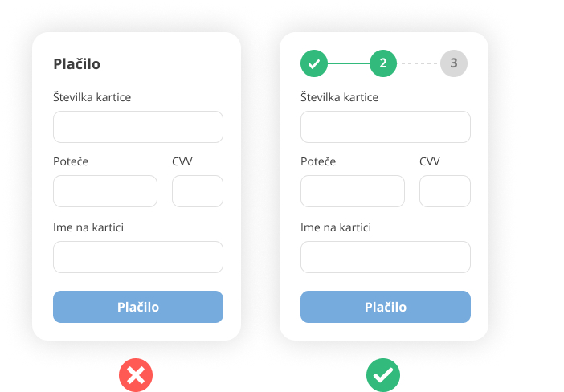Viewport: 564px width, 392px height.
Task: Click the left form CVV field
Action: [198, 191]
